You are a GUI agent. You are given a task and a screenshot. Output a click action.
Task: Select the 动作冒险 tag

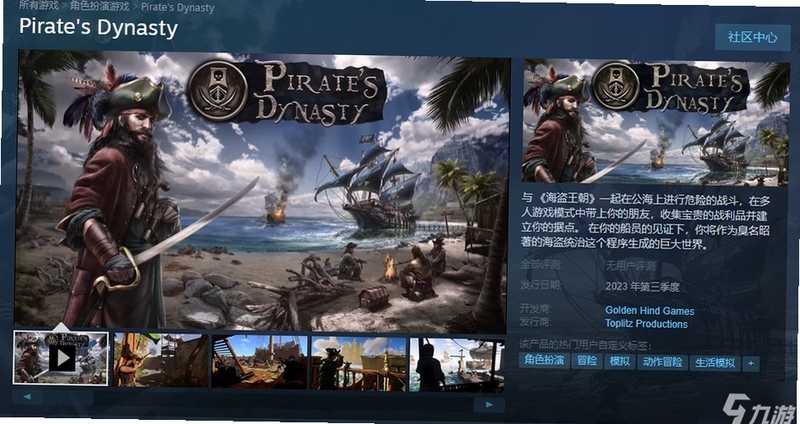pos(662,362)
